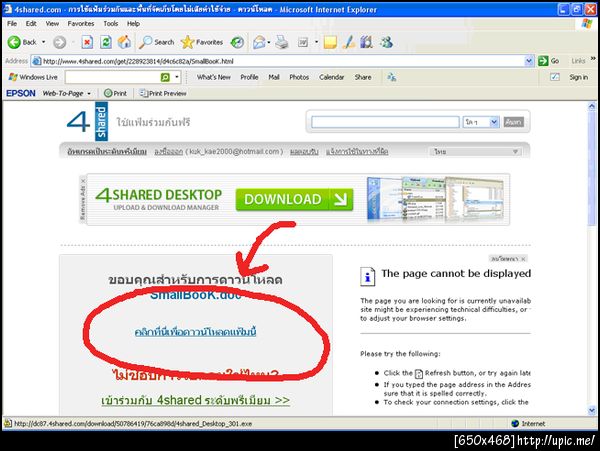Click the 4shared logo
The height and width of the screenshot is (451, 600).
point(88,122)
